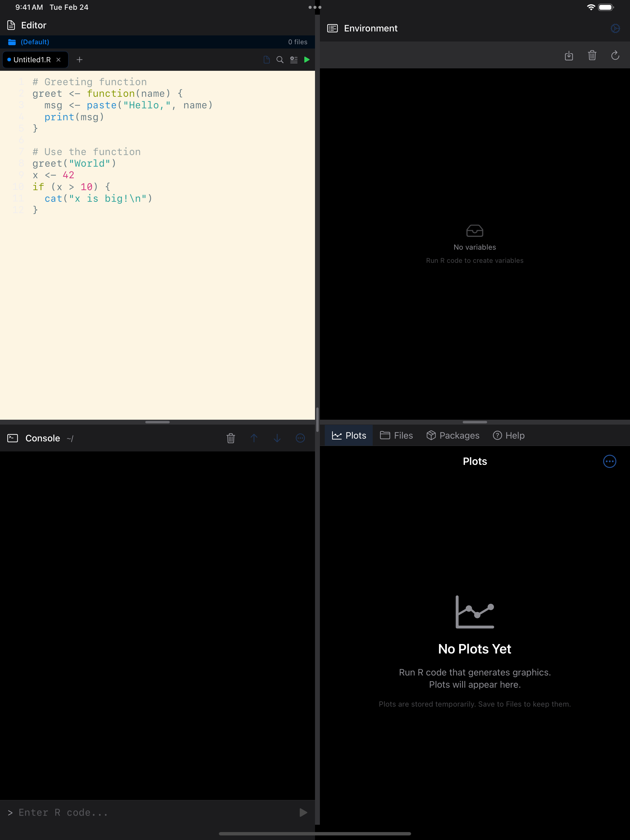Run the script with the green play icon
Screen dimensions: 630x840
[307, 60]
